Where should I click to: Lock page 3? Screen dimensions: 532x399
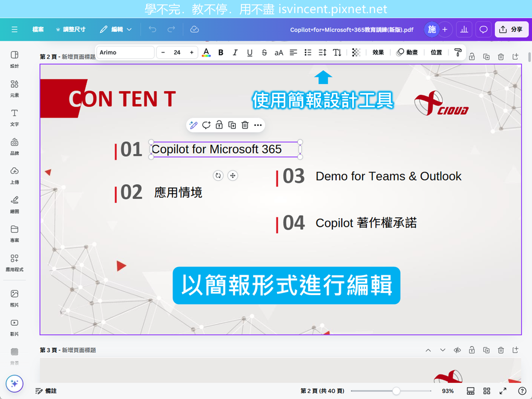(472, 350)
